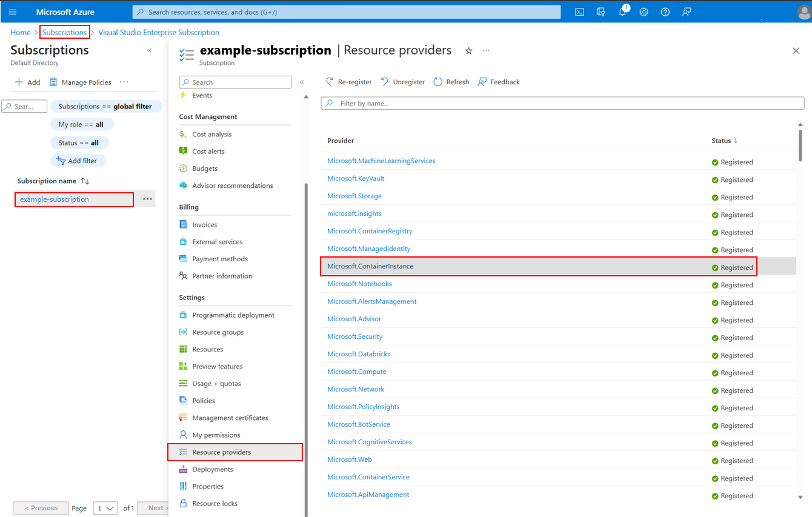The width and height of the screenshot is (812, 517).
Task: Open the Microsoft.KeyVault provider link
Action: click(356, 178)
